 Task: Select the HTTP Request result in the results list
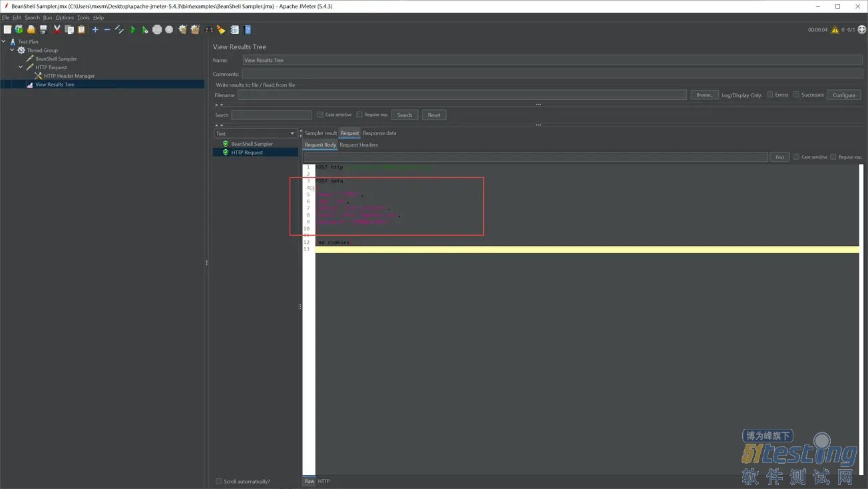[247, 153]
